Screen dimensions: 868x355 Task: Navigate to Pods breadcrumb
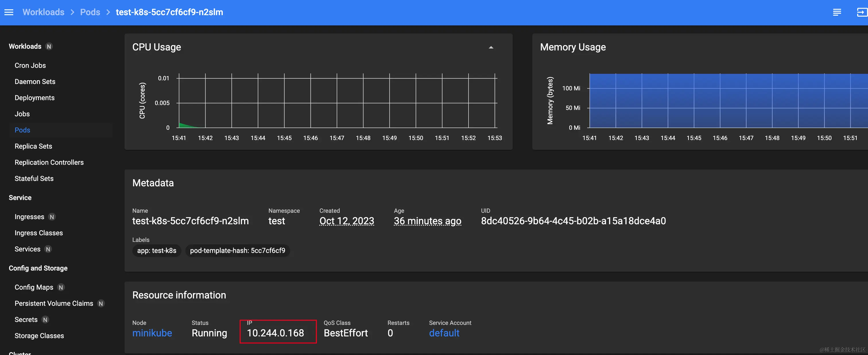point(90,12)
